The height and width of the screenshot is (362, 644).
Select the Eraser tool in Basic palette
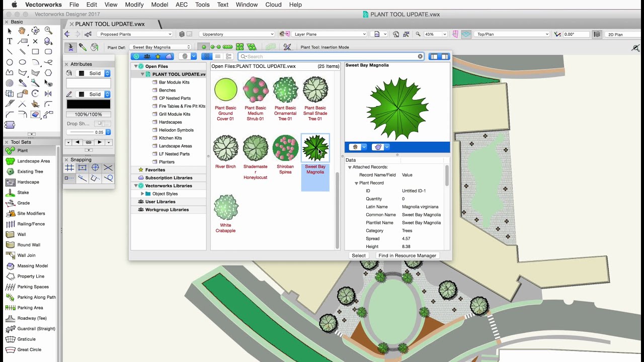[35, 115]
